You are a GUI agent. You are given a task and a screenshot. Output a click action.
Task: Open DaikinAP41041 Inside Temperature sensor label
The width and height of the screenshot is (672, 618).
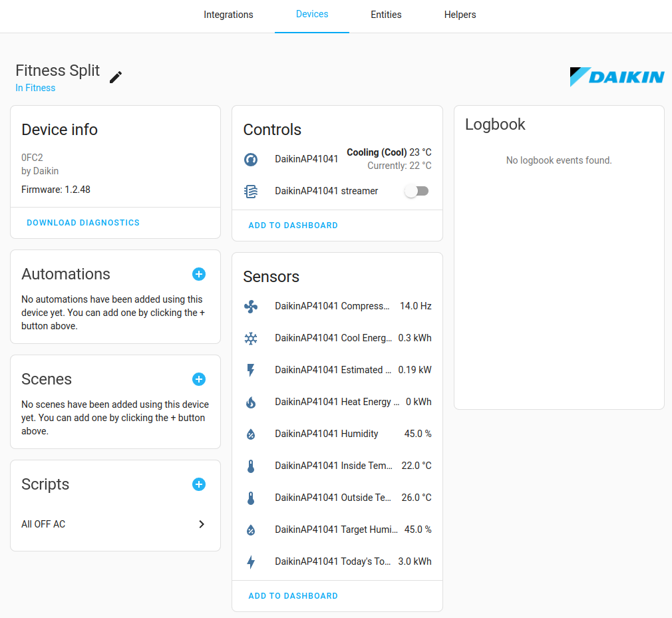[x=333, y=466]
